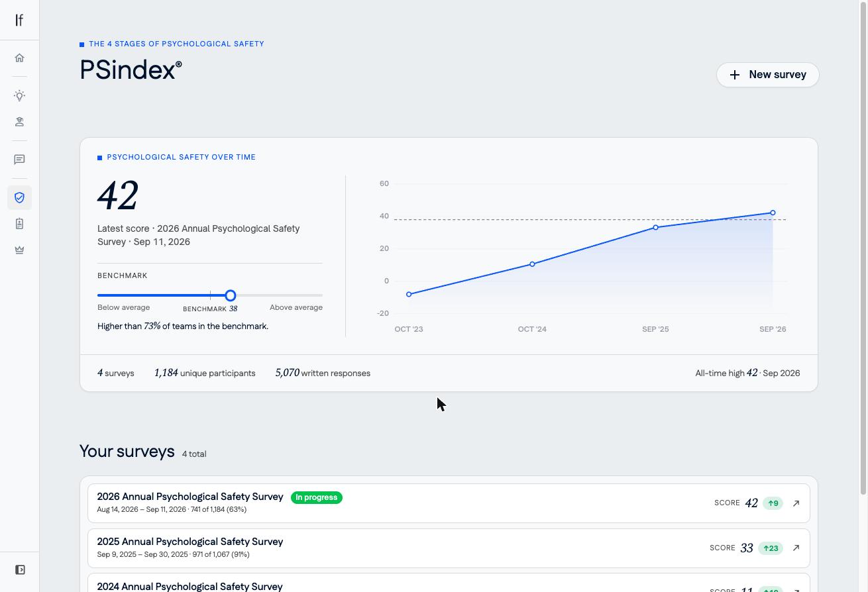Viewport: 868px width, 592px height.
Task: Click the '4 surveys' stat
Action: pos(116,373)
